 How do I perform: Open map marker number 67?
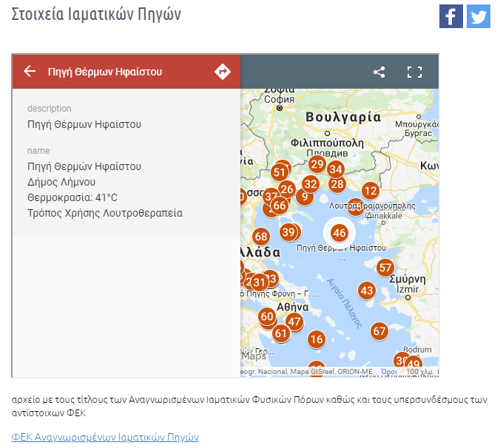coord(379,330)
